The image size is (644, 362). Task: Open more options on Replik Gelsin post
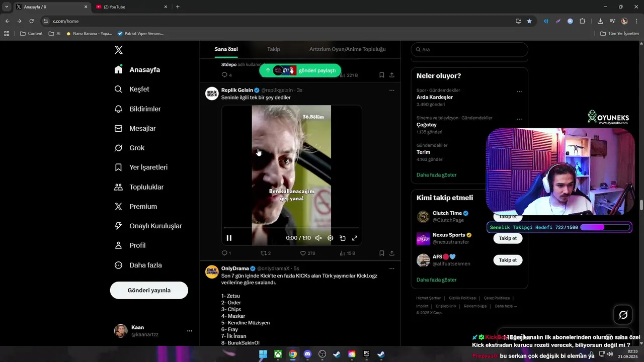point(391,90)
